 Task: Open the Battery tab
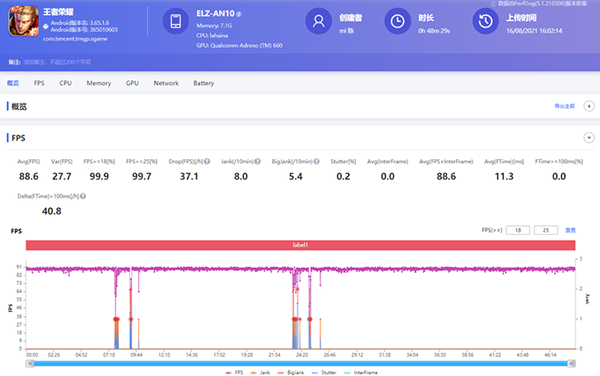tap(204, 83)
